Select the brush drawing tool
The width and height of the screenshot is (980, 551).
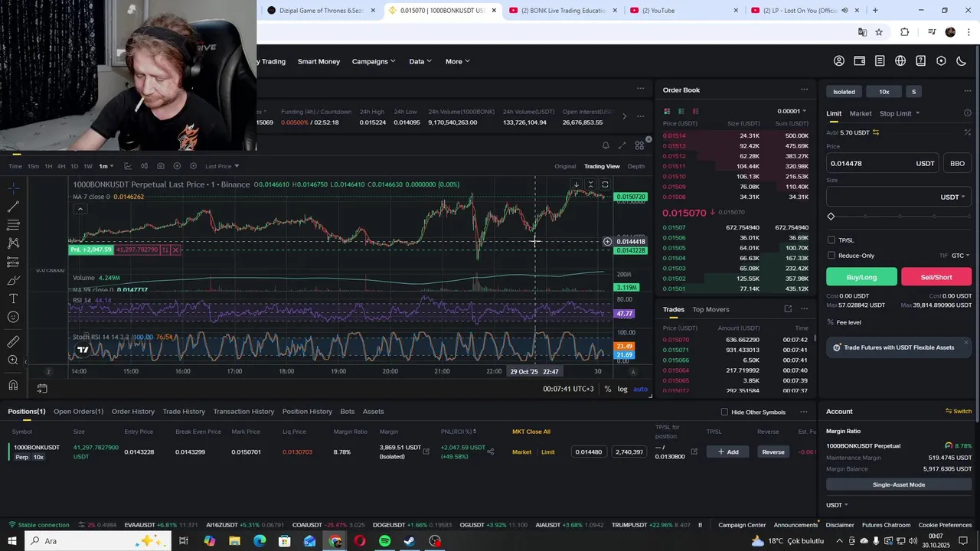13,280
